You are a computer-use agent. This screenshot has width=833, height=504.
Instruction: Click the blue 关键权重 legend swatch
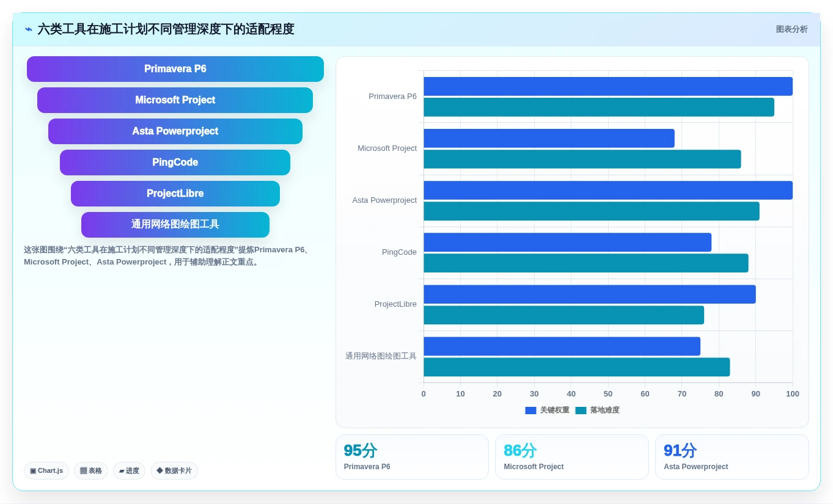click(530, 411)
